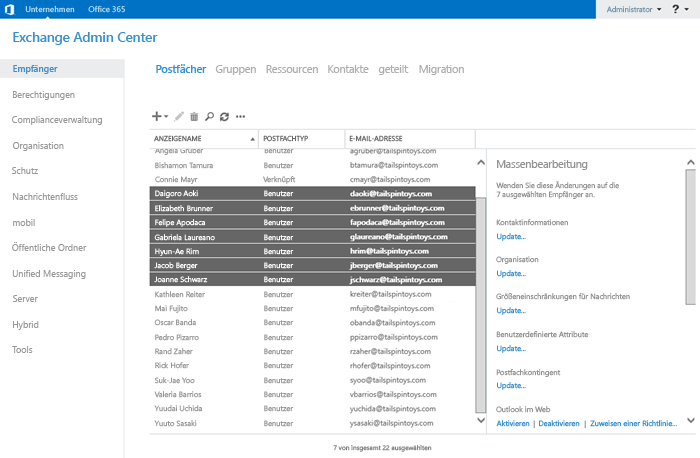Image resolution: width=700 pixels, height=458 pixels.
Task: Open search with magnifier icon
Action: coord(209,116)
